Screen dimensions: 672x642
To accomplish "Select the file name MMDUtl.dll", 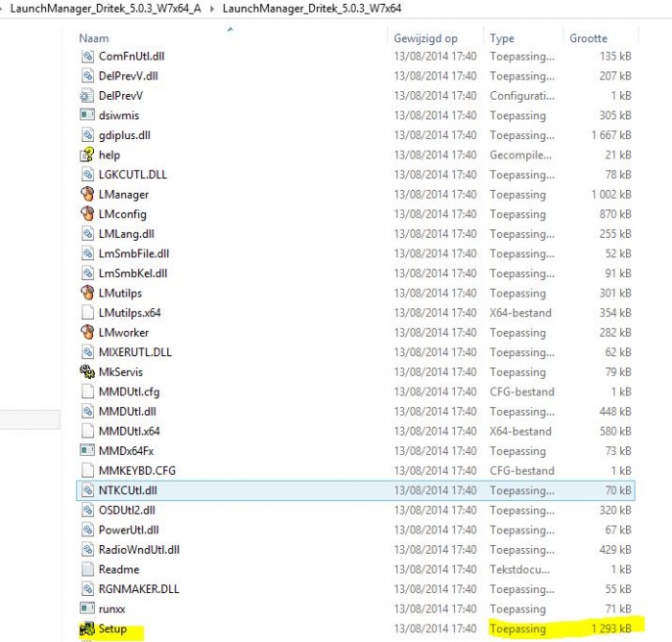I will [x=128, y=411].
